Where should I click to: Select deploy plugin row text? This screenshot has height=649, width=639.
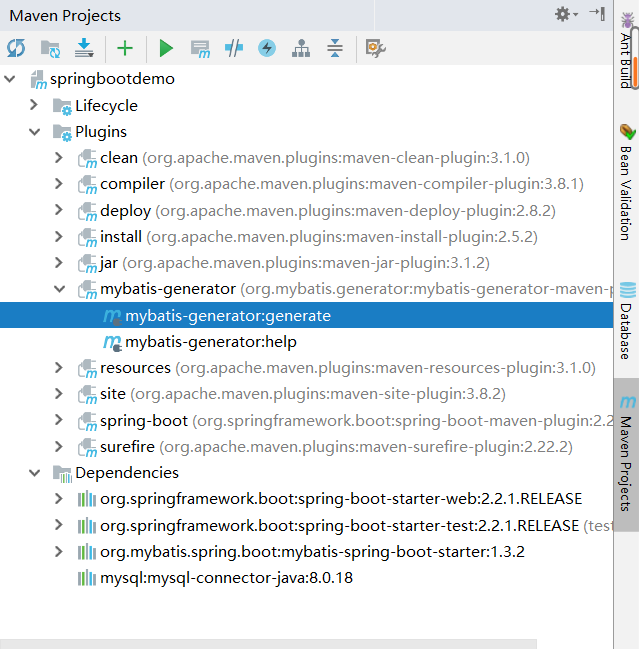coord(328,211)
